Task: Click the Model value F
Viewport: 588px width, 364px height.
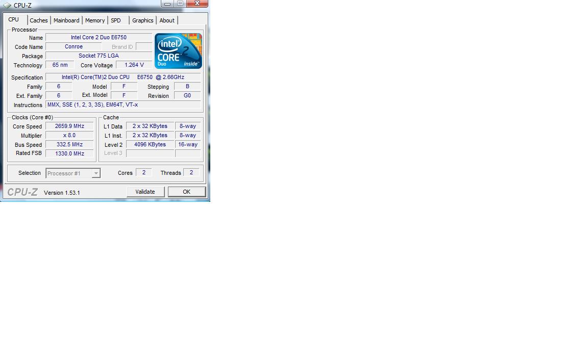Action: (124, 87)
